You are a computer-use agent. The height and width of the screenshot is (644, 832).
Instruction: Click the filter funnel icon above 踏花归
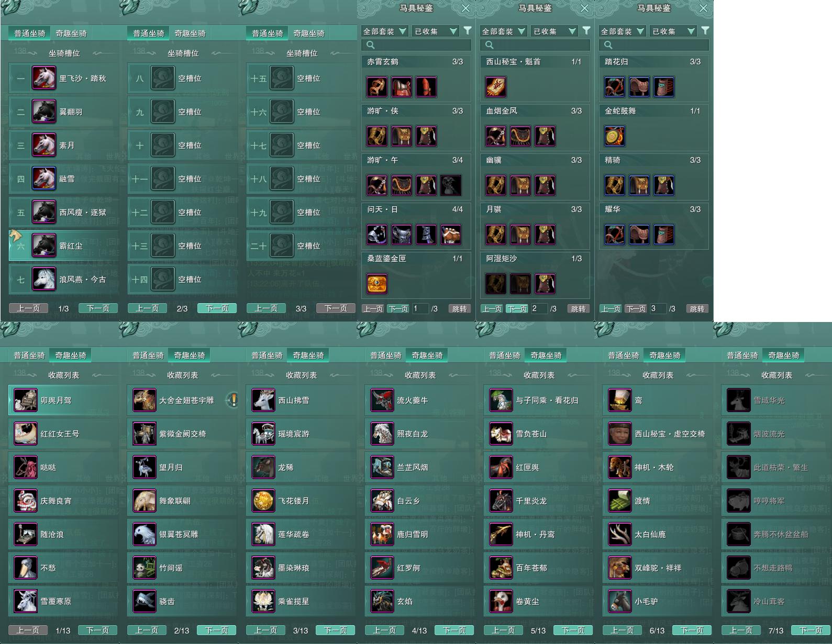tap(705, 30)
